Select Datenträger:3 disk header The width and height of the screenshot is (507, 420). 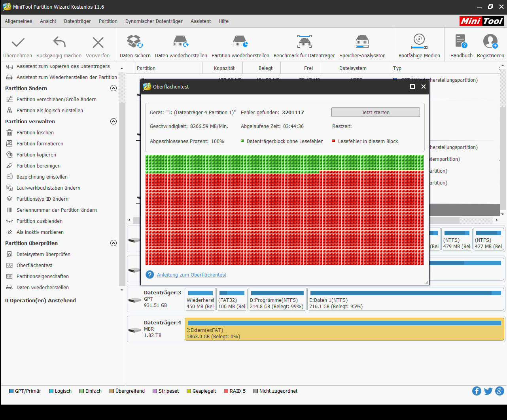tap(155, 299)
